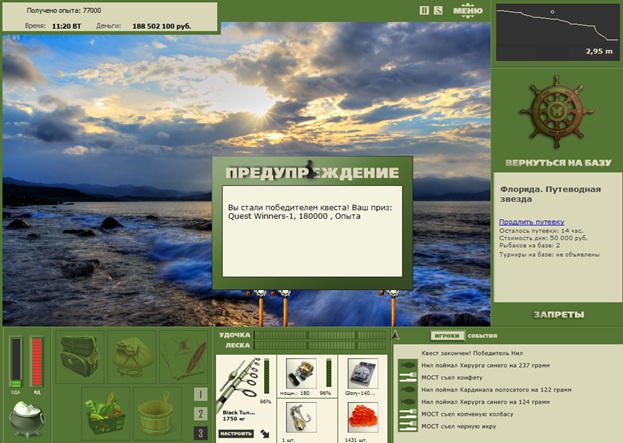Click 'Стоимость дня: 50 000 руб.' text

pyautogui.click(x=543, y=238)
